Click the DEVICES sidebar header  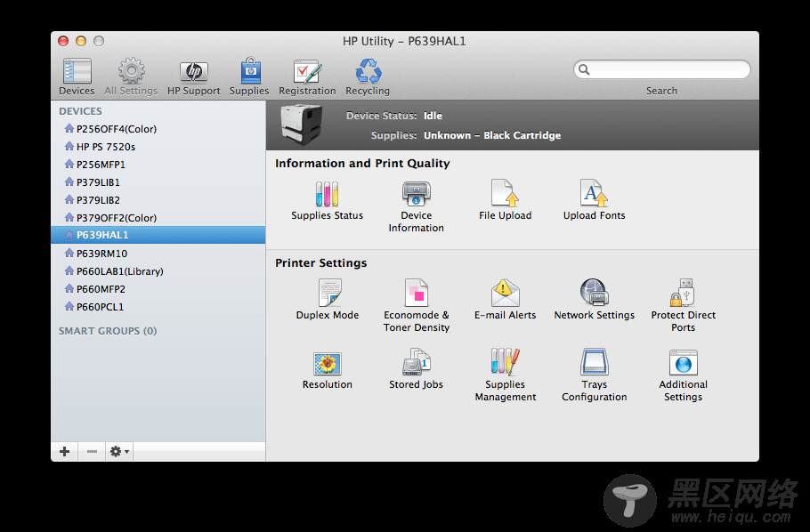[x=80, y=111]
